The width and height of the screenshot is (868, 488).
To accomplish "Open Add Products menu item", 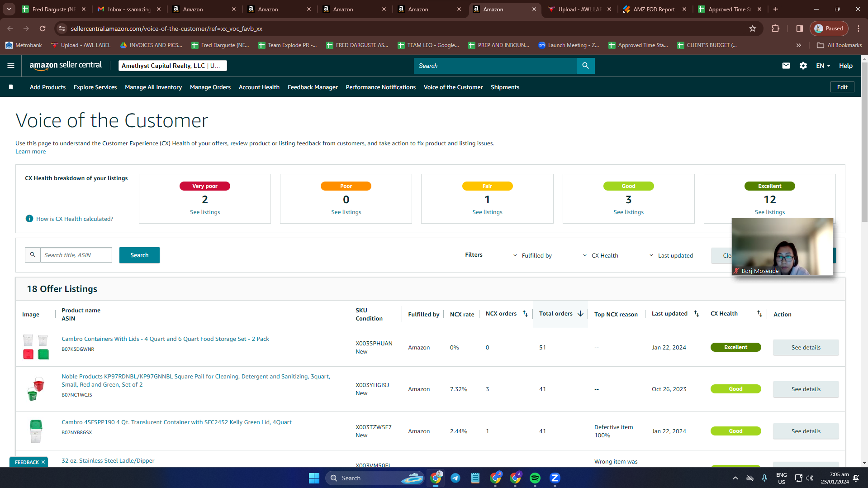I will click(47, 87).
